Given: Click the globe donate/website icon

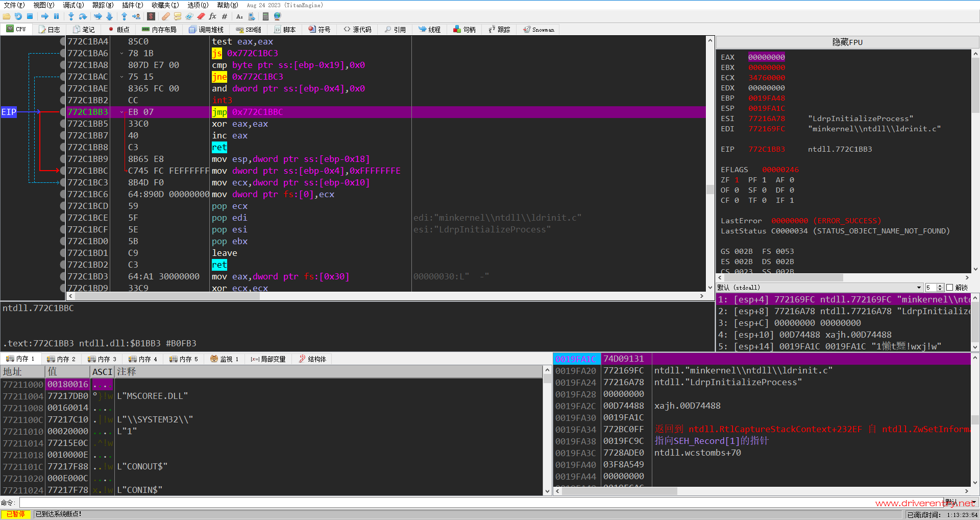Looking at the screenshot, I should tap(277, 16).
